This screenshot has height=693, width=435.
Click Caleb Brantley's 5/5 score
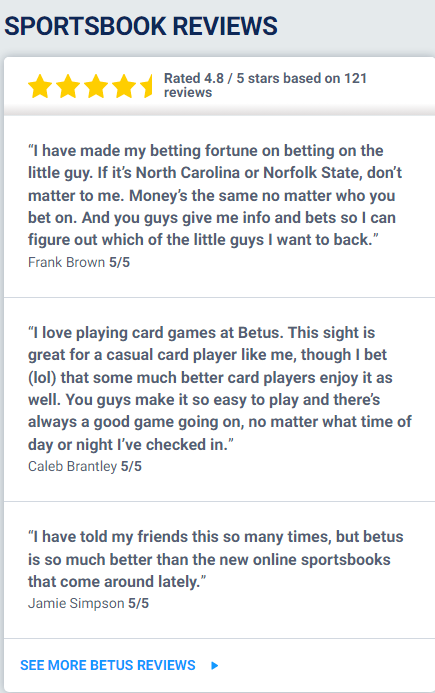(x=131, y=466)
